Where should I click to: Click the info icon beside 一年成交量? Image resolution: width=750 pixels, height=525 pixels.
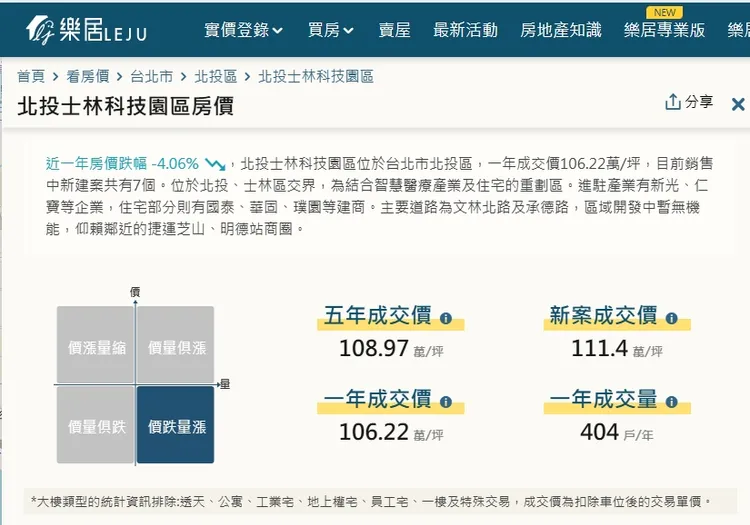click(672, 402)
